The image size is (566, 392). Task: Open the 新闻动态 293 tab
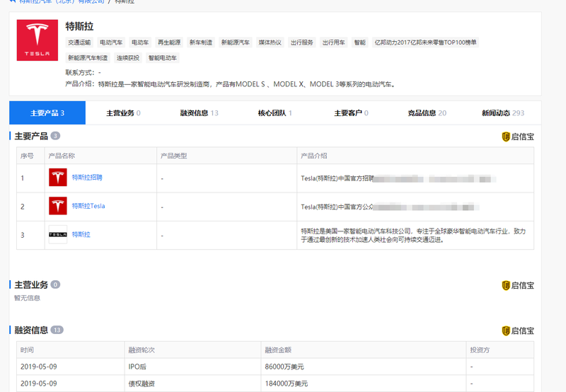(x=503, y=113)
